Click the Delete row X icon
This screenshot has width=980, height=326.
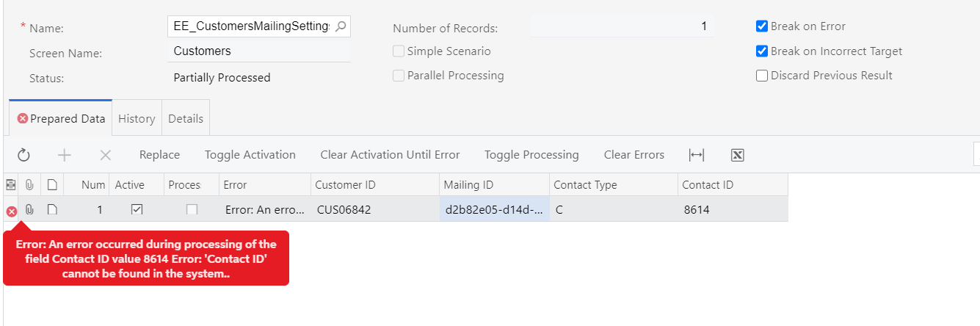(105, 155)
